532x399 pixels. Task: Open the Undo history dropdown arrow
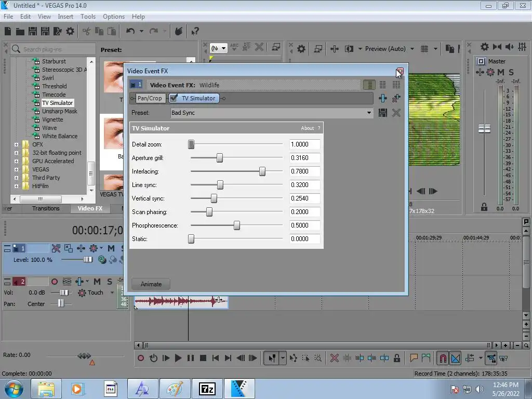[x=141, y=31]
